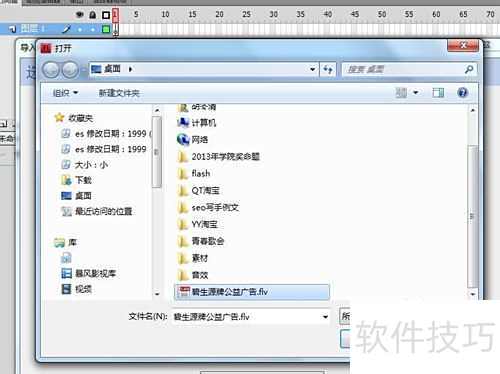This screenshot has height=374, width=500.
Task: Click the outline square column header in timeline
Action: point(106,15)
